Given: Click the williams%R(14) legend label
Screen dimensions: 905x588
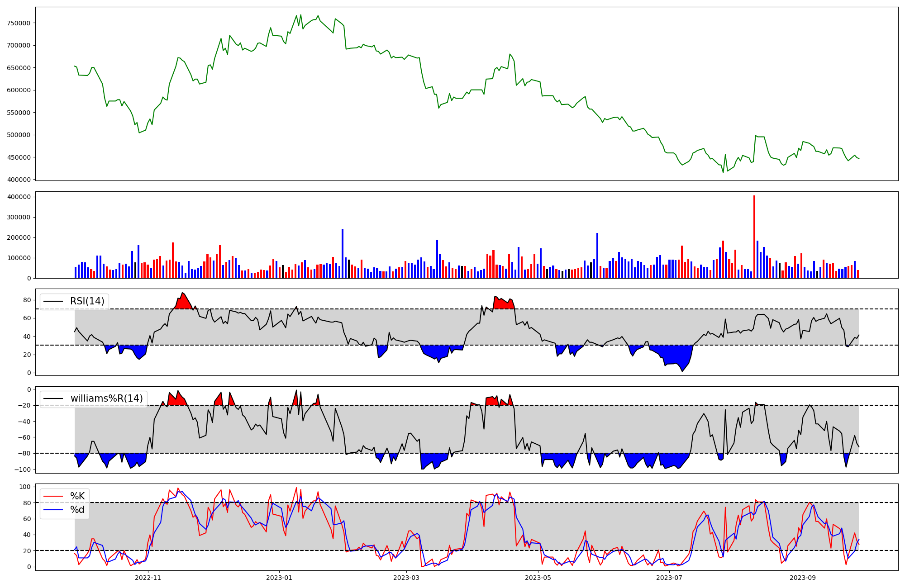Looking at the screenshot, I should point(106,398).
